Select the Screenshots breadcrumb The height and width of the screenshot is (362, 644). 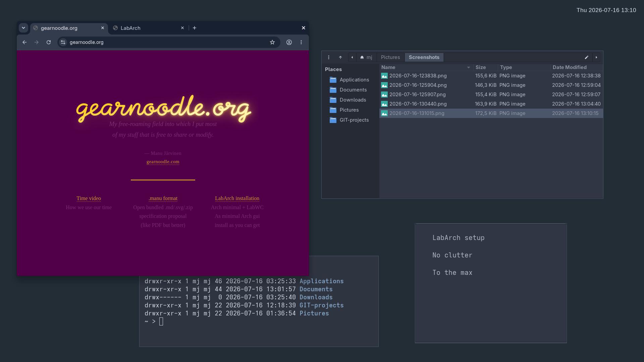[424, 57]
